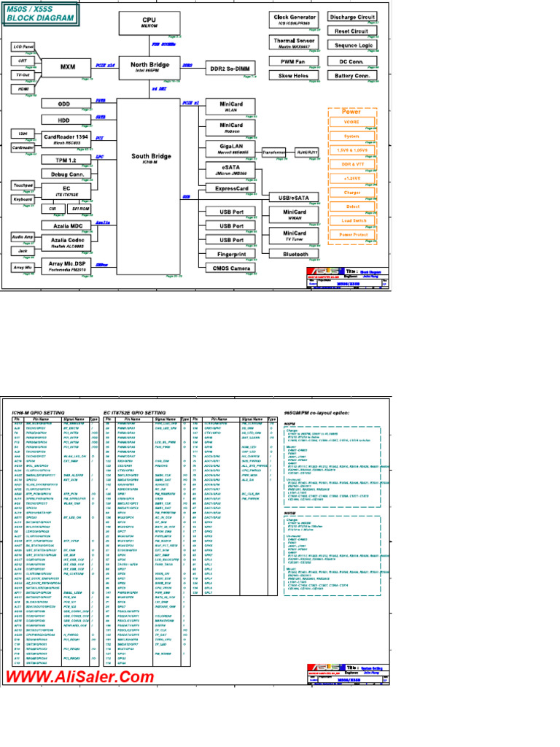Image resolution: width=560 pixels, height=747 pixels.
Task: Select the Sequnce Logic block
Action: [352, 45]
